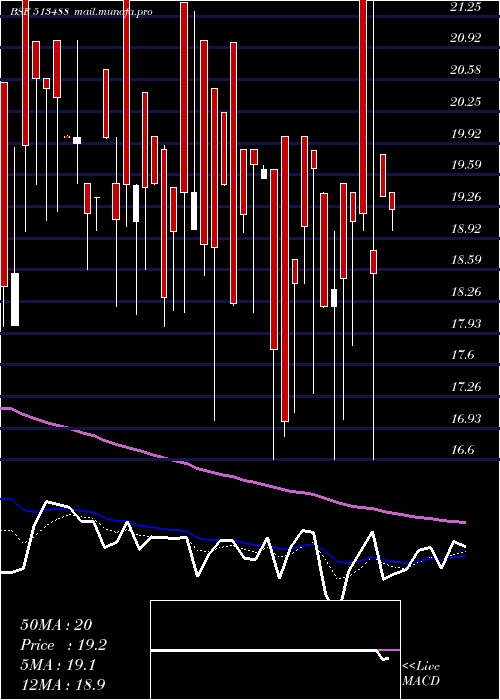Click the 16.93 price axis label
Screen dimensions: 500x700
466,418
